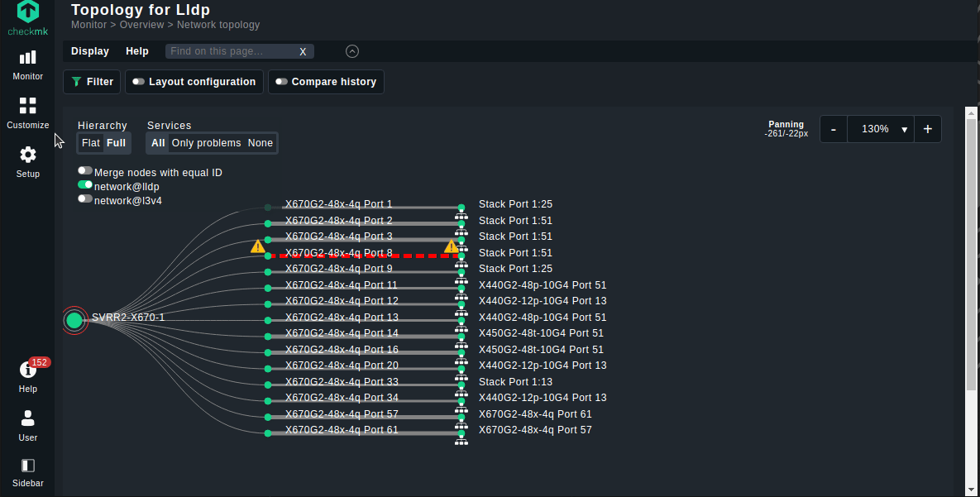Image resolution: width=980 pixels, height=497 pixels.
Task: Toggle the Sidebar panel icon
Action: coord(27,473)
